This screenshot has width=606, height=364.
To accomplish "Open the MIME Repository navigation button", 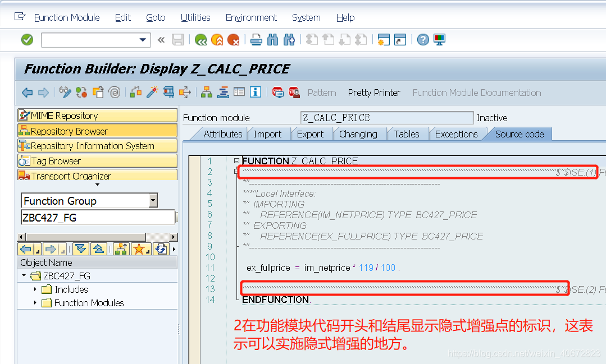I will click(x=97, y=116).
